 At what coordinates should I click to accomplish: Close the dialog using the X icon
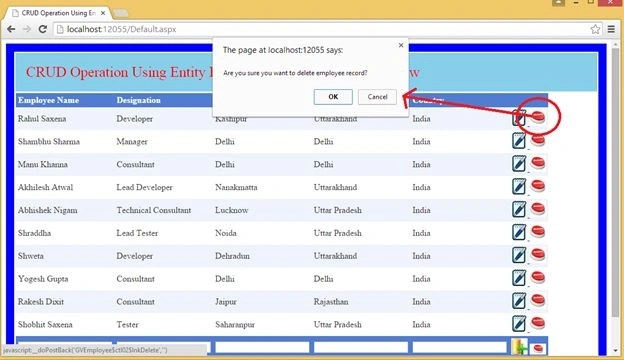coord(401,45)
